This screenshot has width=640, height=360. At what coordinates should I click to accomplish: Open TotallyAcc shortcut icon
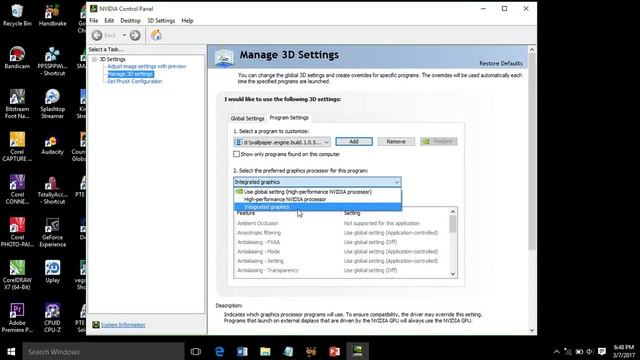coord(53,189)
